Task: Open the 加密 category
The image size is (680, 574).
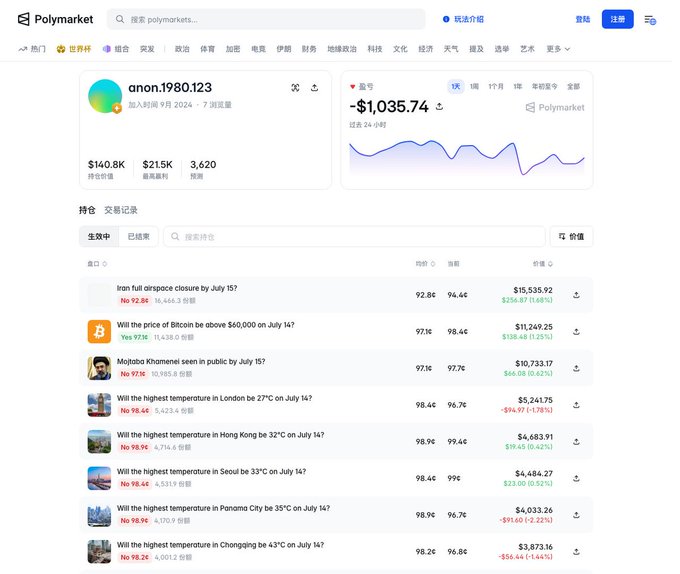Action: 233,49
